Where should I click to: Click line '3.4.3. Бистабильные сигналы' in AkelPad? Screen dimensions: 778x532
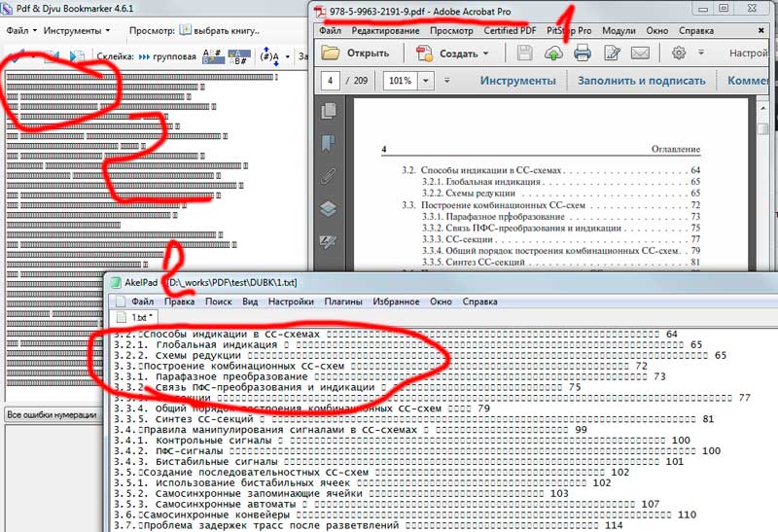[399, 462]
